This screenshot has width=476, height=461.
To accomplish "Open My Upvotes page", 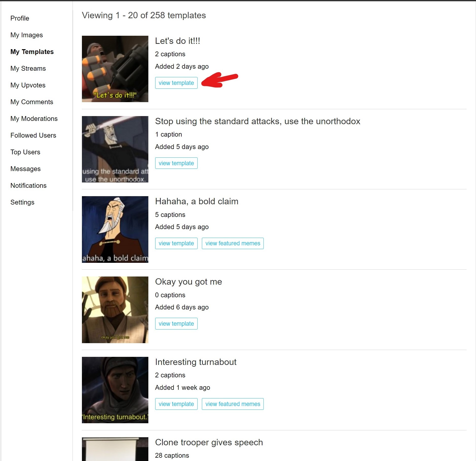I will coord(28,85).
